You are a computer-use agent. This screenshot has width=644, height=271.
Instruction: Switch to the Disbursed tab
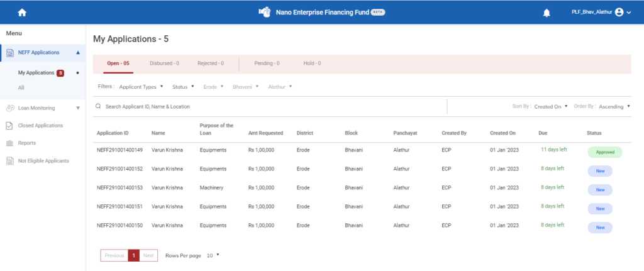pyautogui.click(x=164, y=64)
